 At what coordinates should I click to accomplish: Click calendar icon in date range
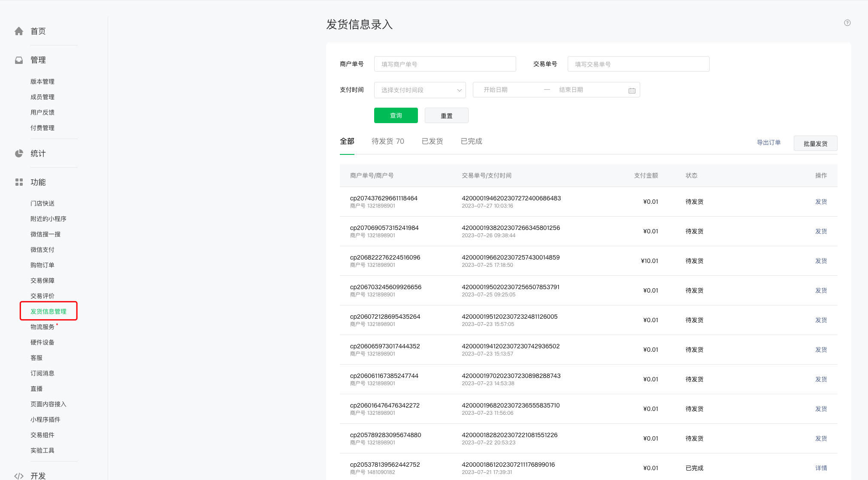click(632, 91)
